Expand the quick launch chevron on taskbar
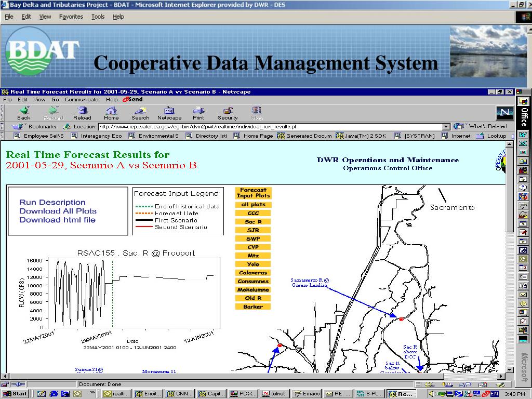This screenshot has height=399, width=532. [92, 393]
